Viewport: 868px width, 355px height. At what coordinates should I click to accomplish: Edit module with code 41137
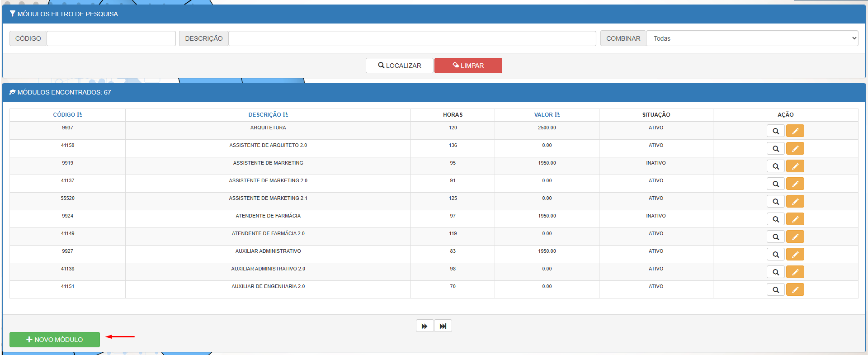(x=795, y=184)
